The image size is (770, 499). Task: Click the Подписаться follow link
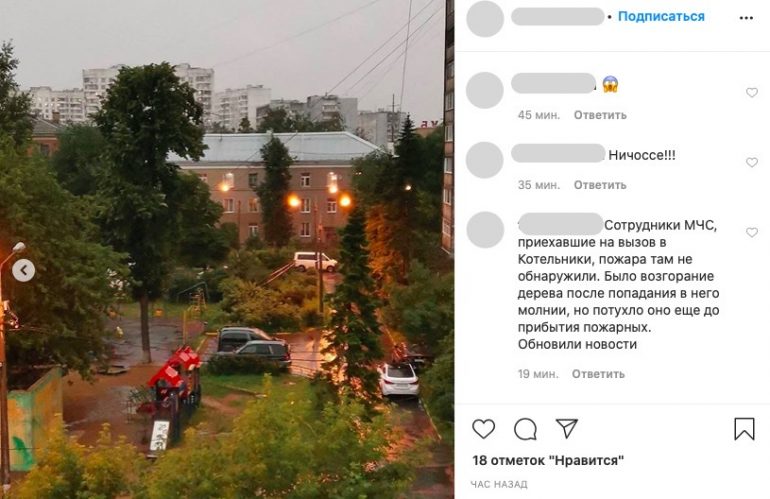click(x=661, y=16)
